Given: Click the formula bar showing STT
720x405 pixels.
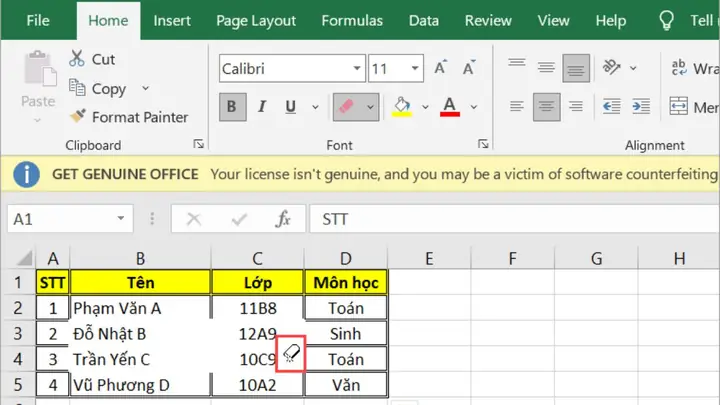Looking at the screenshot, I should (514, 219).
